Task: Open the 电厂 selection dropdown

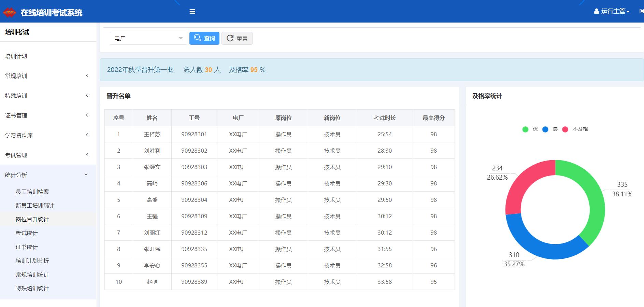Action: click(148, 38)
